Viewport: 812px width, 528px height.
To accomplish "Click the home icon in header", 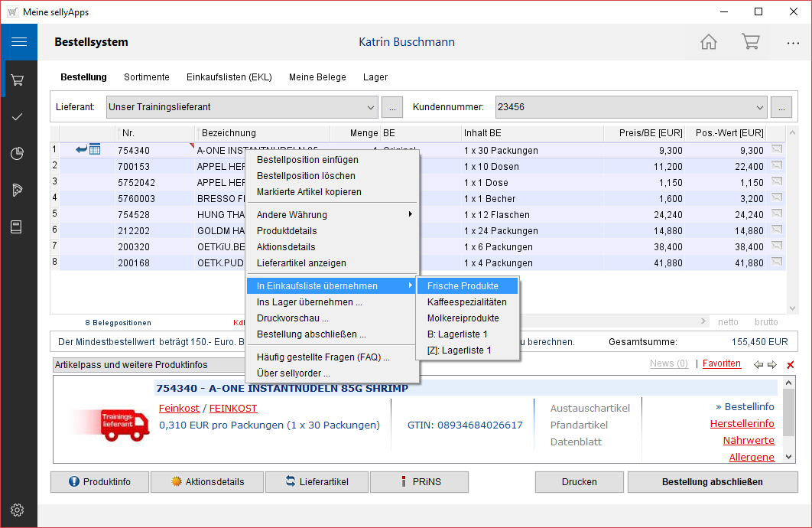I will tap(709, 42).
